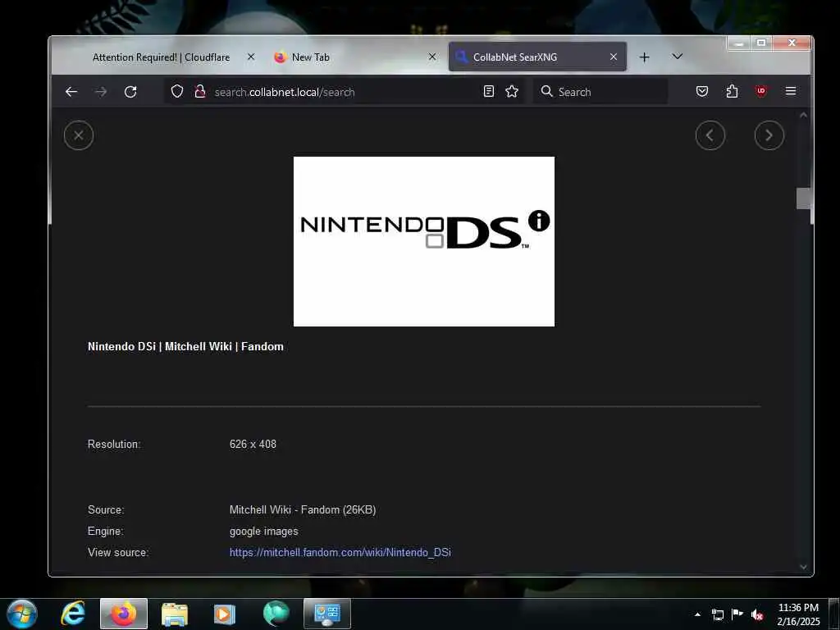Bookmark this page with the star icon

coord(512,91)
